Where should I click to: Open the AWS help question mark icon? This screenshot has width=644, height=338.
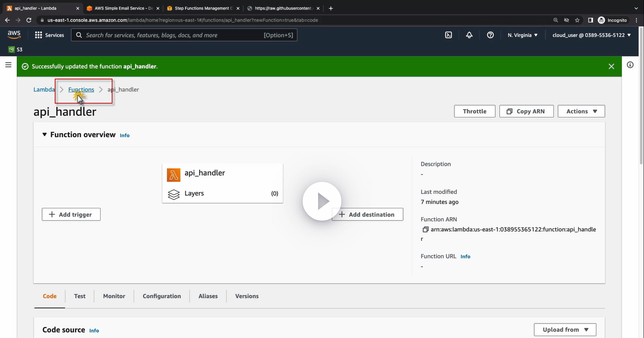coord(491,35)
